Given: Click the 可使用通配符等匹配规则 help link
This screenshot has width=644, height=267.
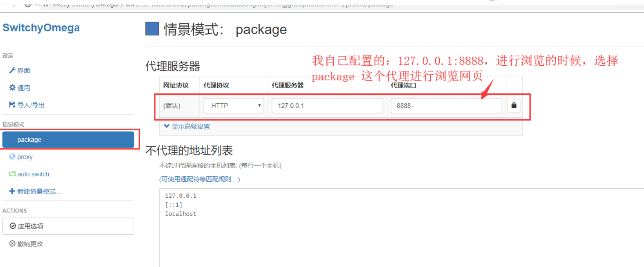Looking at the screenshot, I should (x=200, y=179).
